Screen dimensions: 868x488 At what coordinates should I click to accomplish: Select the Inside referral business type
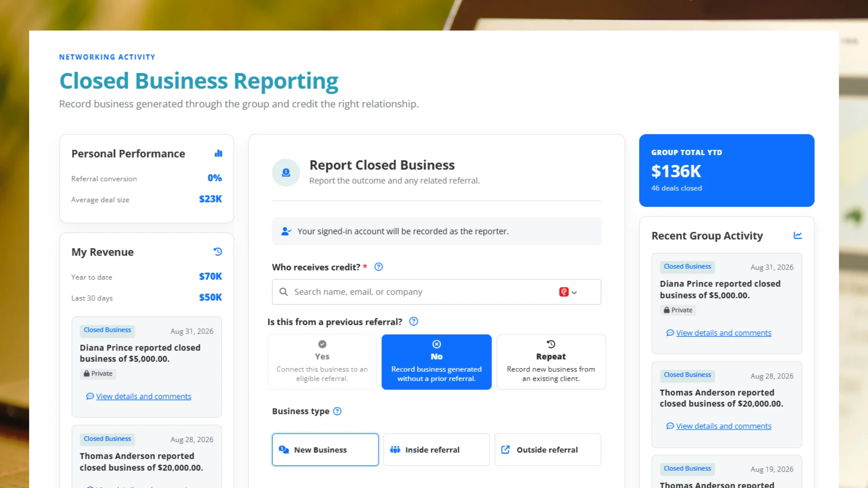point(436,450)
